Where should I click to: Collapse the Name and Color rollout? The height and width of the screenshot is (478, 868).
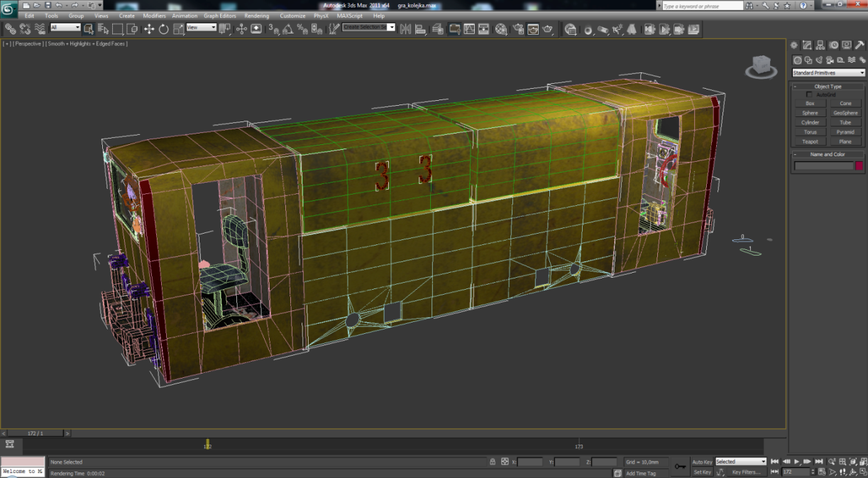click(x=828, y=154)
